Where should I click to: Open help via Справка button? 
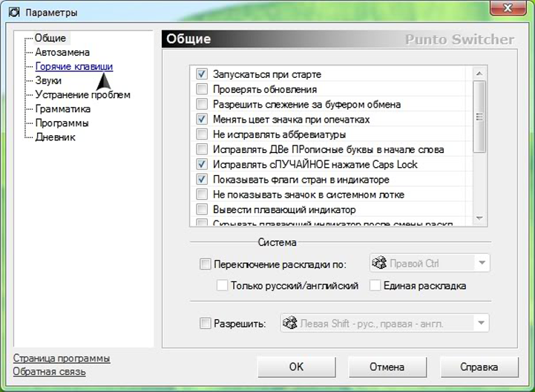coord(479,367)
